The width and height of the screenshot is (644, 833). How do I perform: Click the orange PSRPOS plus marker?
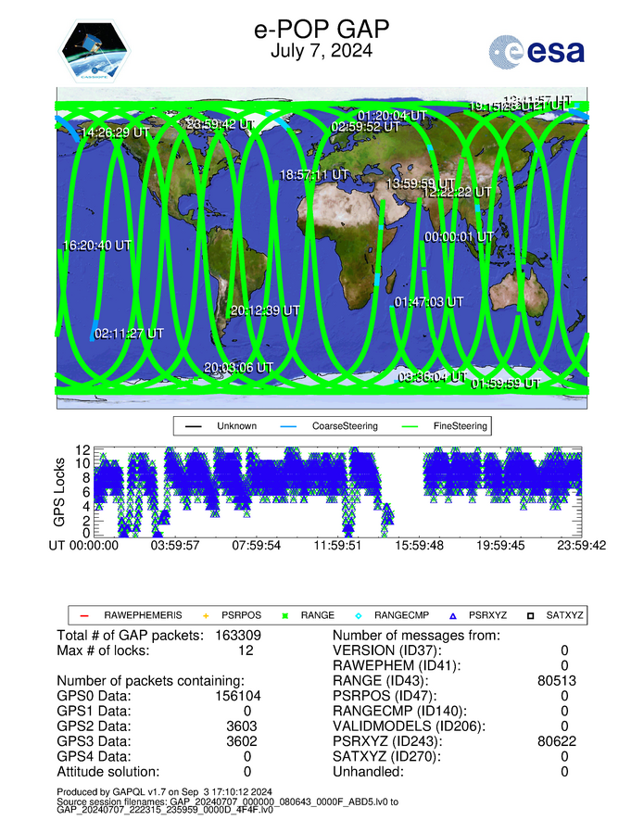(x=205, y=614)
